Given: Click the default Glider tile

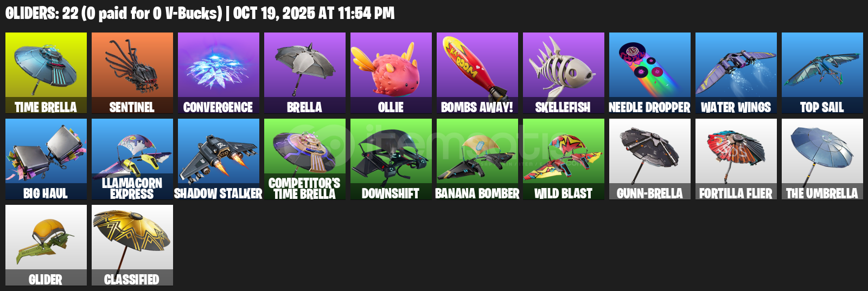Looking at the screenshot, I should pyautogui.click(x=46, y=245).
